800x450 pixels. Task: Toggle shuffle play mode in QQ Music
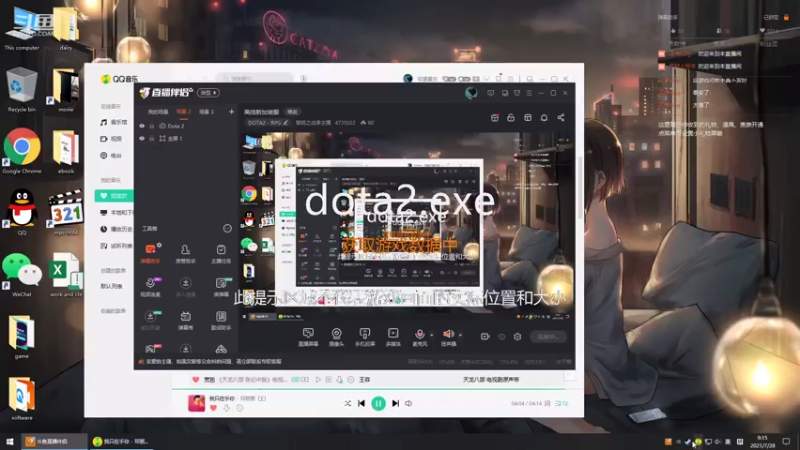(347, 404)
